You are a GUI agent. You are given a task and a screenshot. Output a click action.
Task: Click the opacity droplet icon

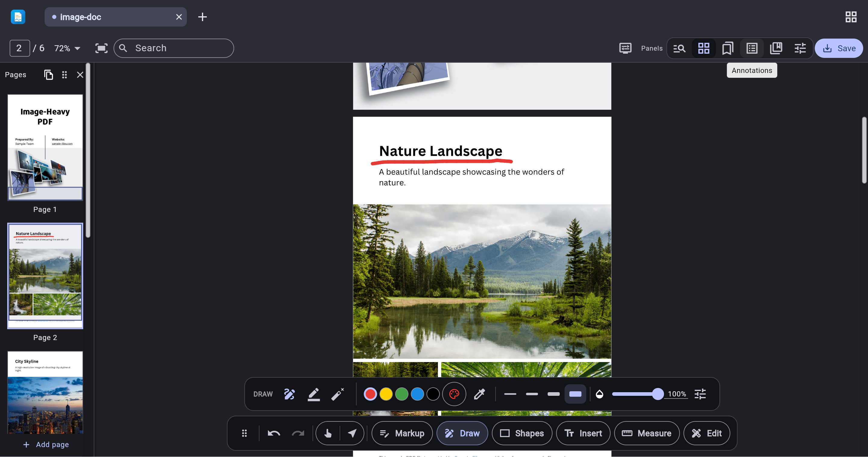point(599,394)
